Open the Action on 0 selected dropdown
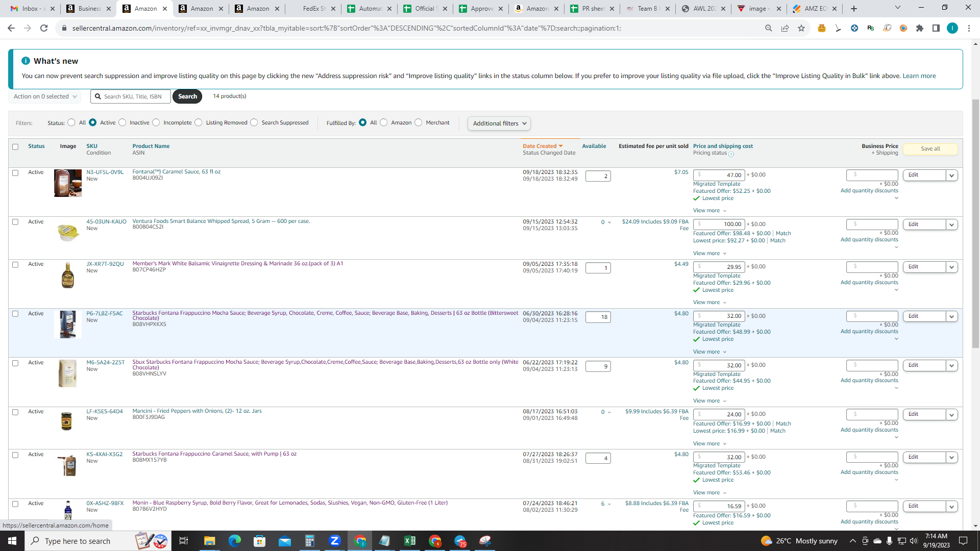The image size is (980, 551). click(x=45, y=96)
